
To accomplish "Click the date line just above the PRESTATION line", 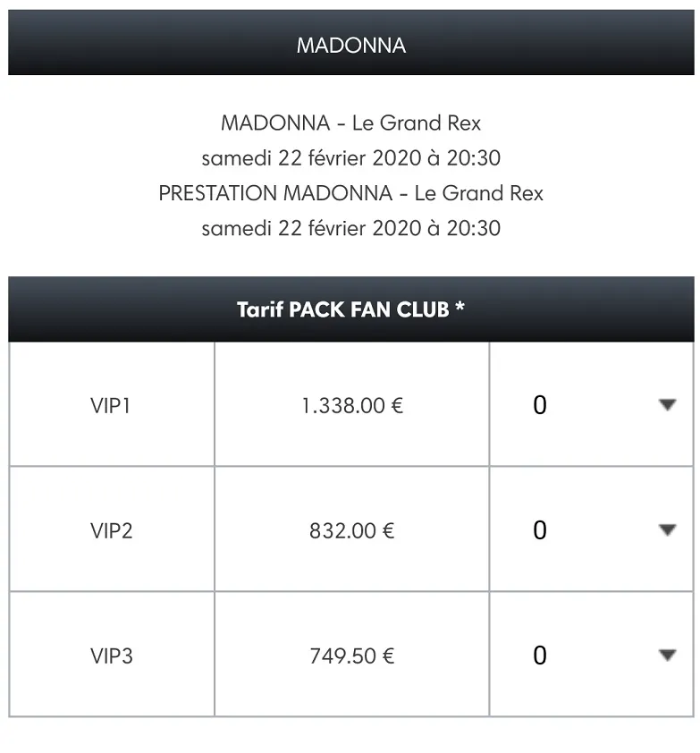I will tap(350, 158).
